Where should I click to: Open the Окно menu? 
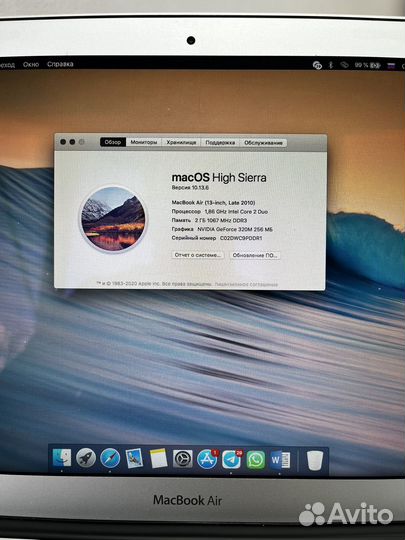[x=31, y=64]
